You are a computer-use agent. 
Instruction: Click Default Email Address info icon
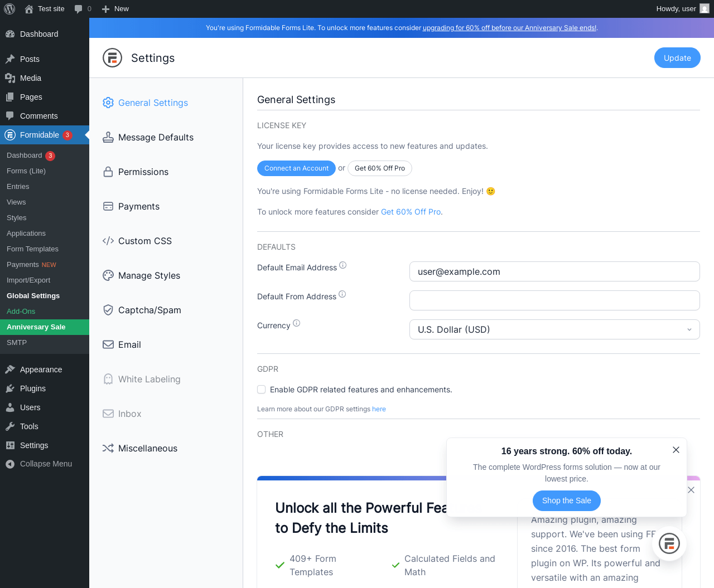343,265
